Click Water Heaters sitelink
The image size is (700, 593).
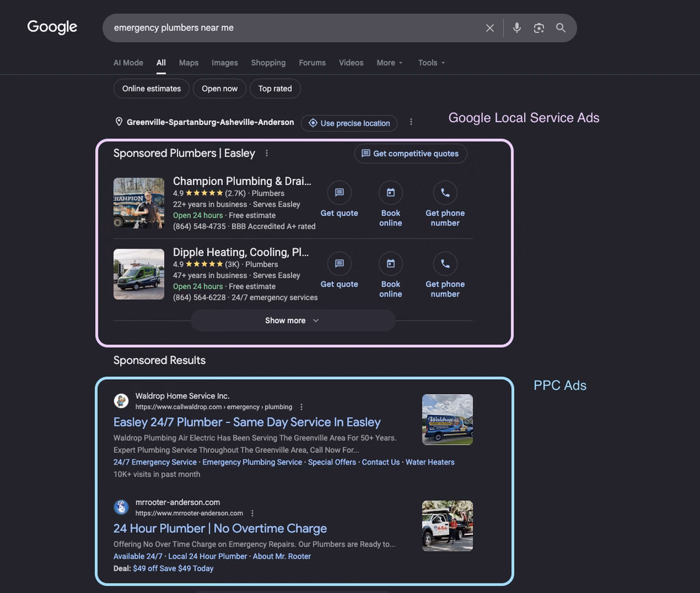430,463
